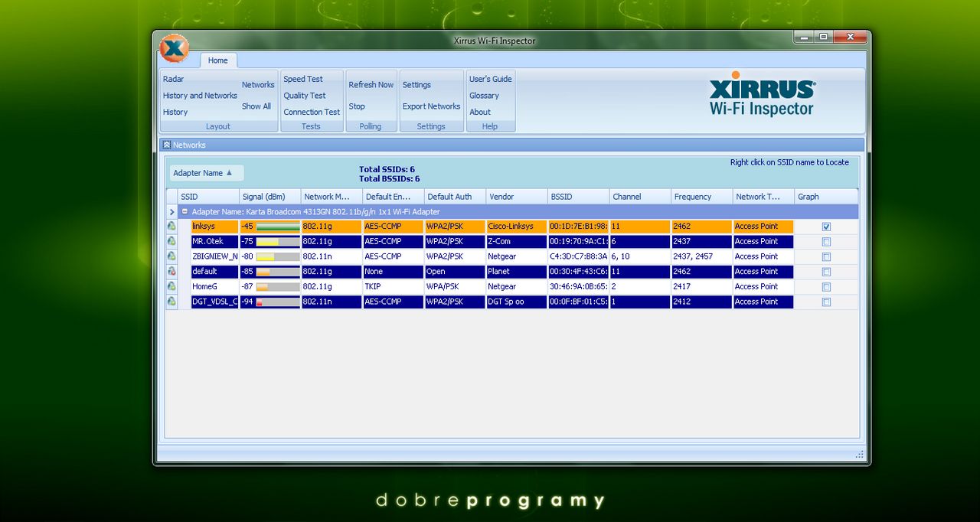
Task: Toggle Adapter Name grouping sort order
Action: (207, 173)
